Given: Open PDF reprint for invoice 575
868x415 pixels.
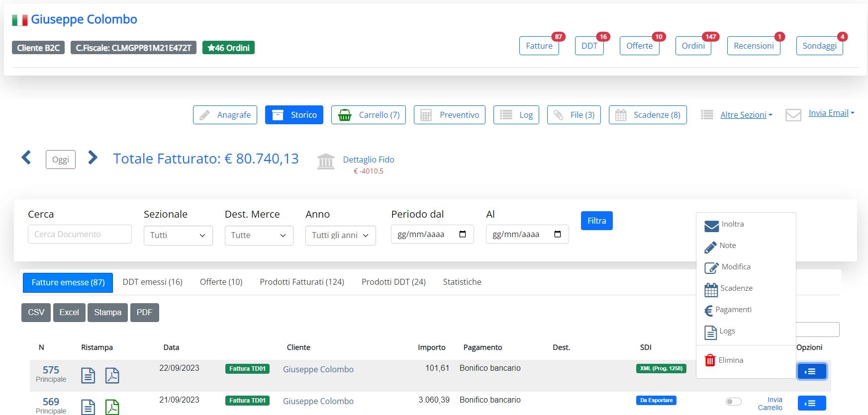Looking at the screenshot, I should [x=112, y=375].
